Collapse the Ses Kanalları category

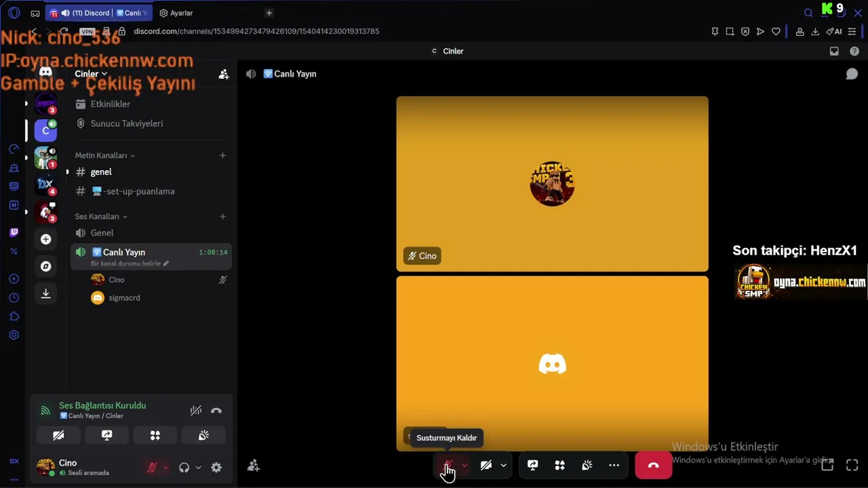101,216
